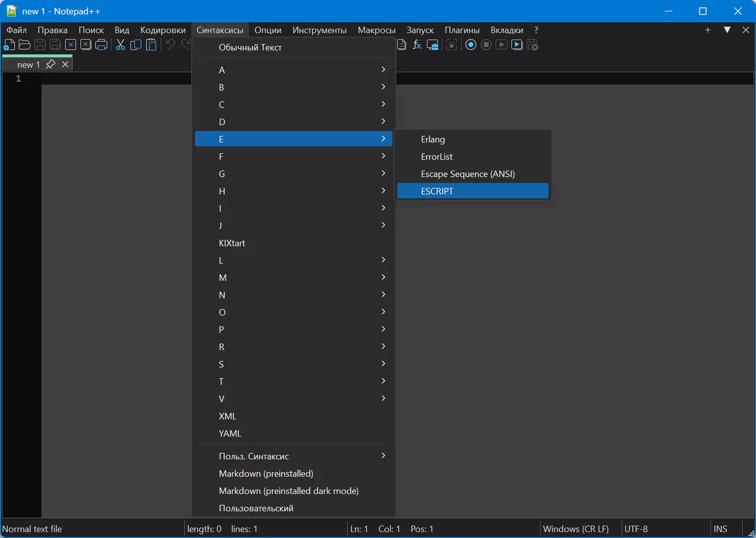Click the Open file toolbar icon
Viewport: 756px width, 538px height.
point(24,45)
